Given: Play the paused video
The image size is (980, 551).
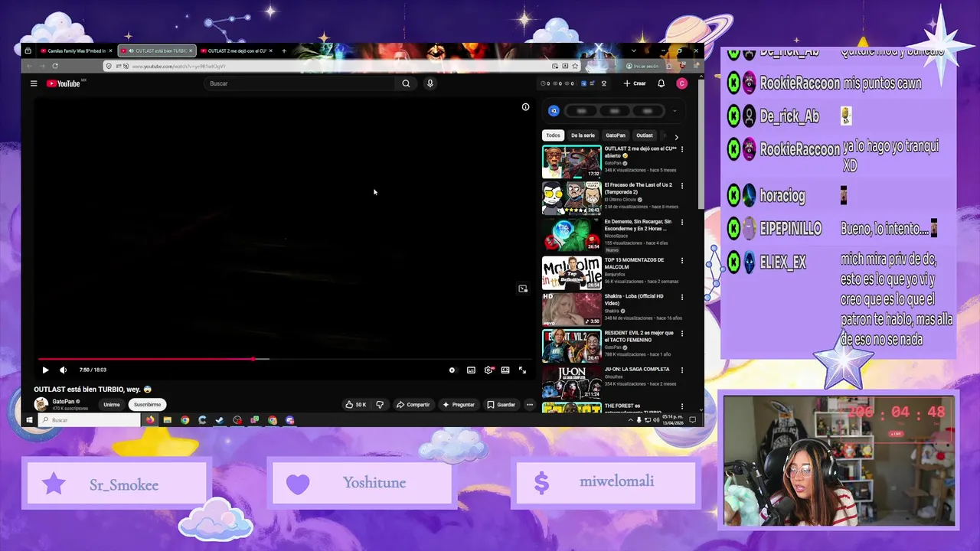Looking at the screenshot, I should [45, 370].
